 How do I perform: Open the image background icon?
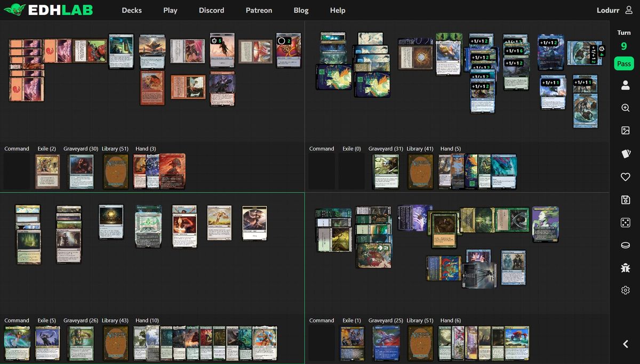[x=626, y=131]
